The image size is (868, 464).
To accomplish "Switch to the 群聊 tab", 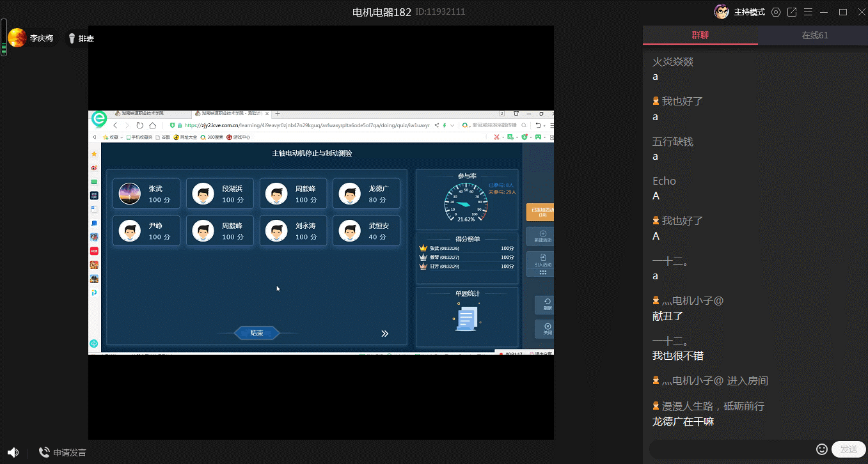I will 700,36.
